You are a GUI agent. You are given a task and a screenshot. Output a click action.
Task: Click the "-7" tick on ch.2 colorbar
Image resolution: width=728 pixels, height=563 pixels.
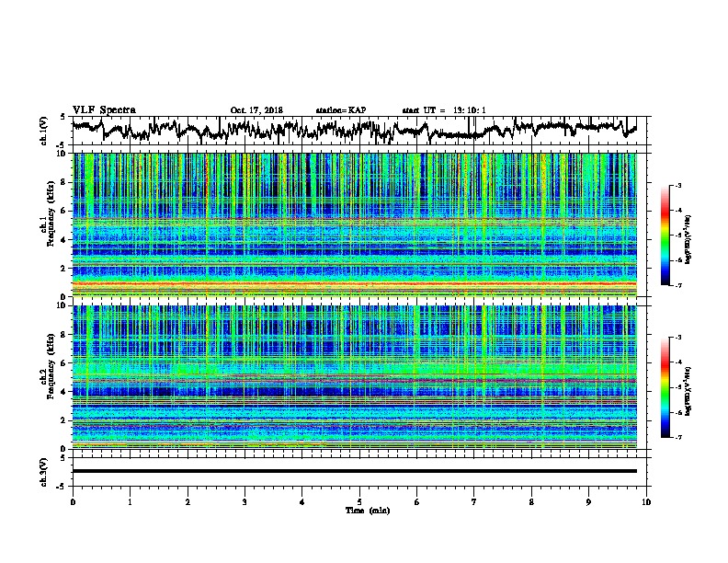(678, 437)
